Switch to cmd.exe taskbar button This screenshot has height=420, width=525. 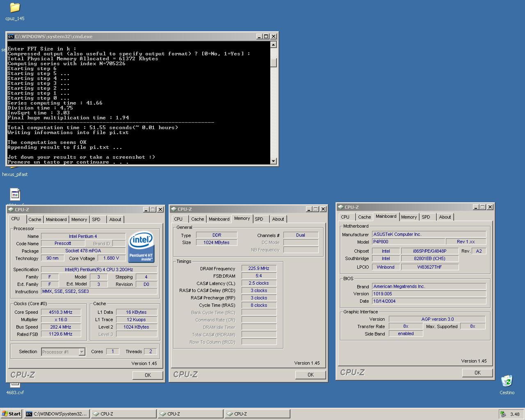(x=57, y=414)
